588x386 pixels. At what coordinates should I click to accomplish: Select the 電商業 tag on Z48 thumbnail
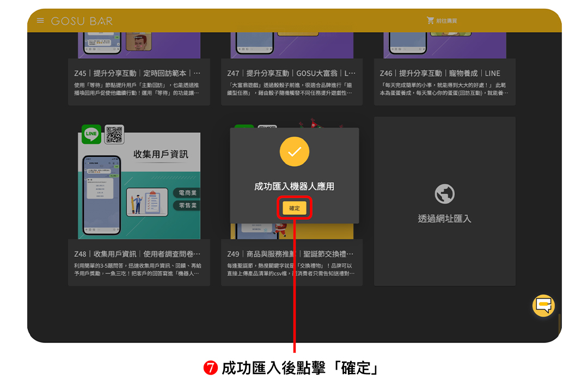click(187, 193)
